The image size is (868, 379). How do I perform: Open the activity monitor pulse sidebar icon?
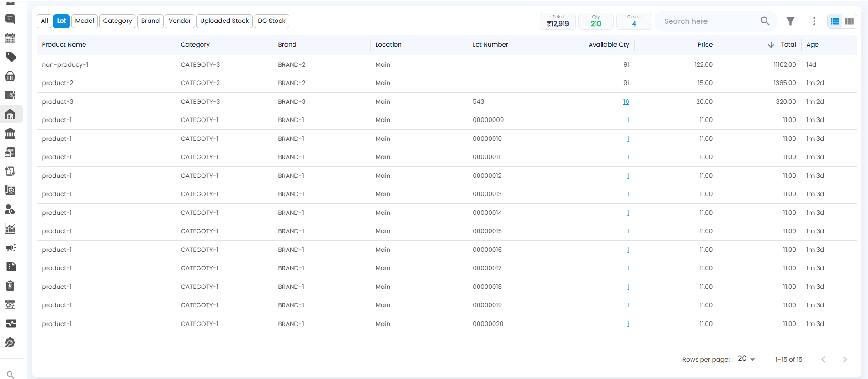tap(11, 323)
